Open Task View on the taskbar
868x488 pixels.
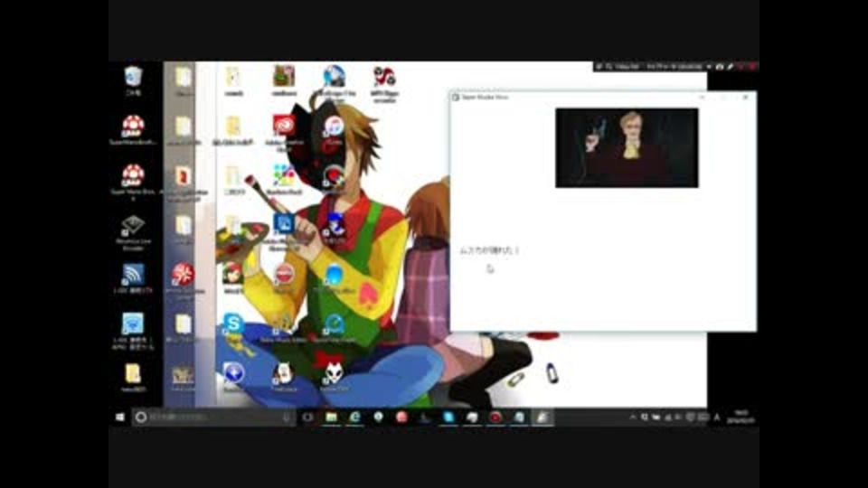[307, 417]
